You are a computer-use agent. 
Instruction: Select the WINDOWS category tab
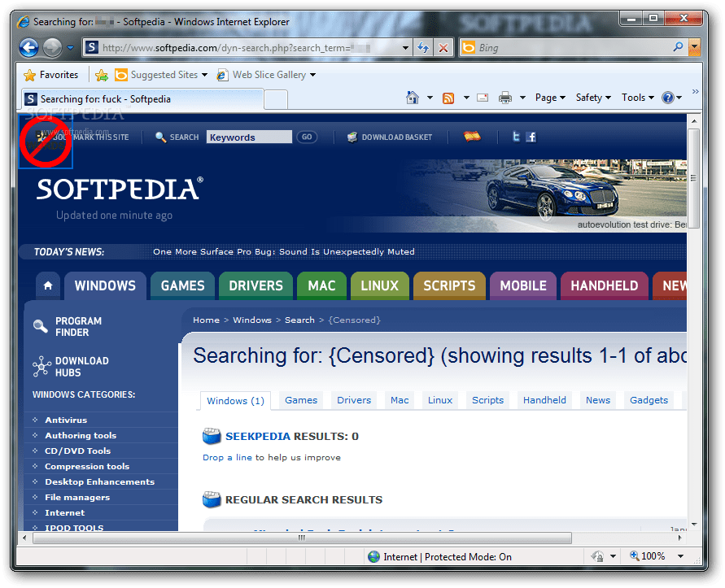106,285
